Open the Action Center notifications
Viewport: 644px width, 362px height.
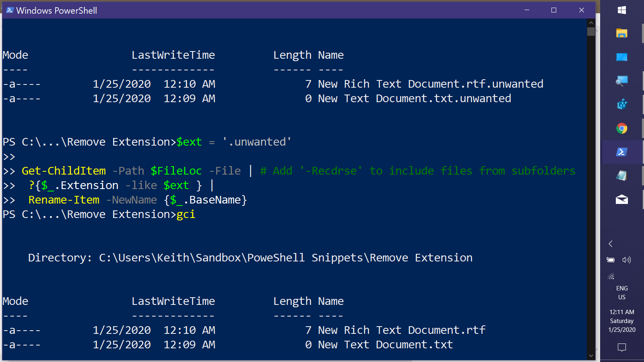tap(622, 347)
